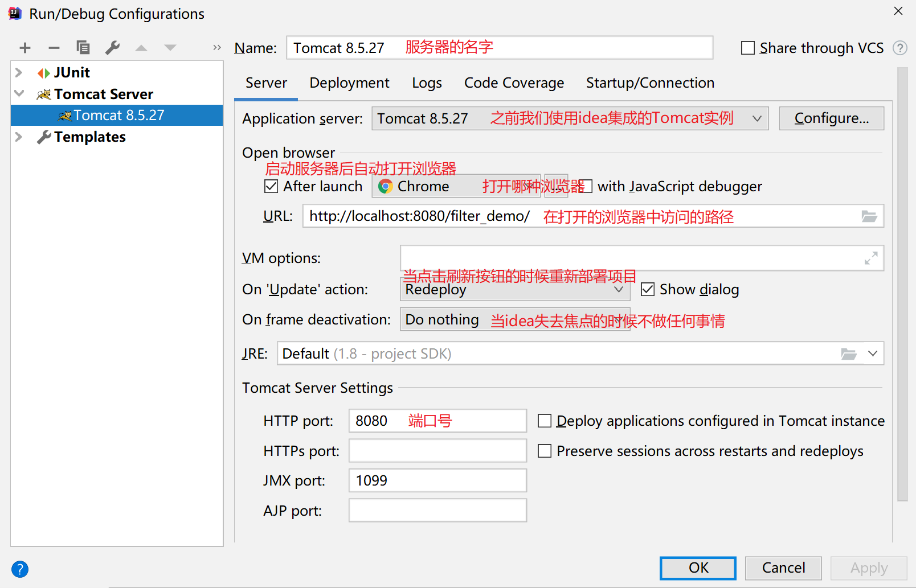Click the folder icon in the URL field
Screen dimensions: 916x588
[x=869, y=216]
